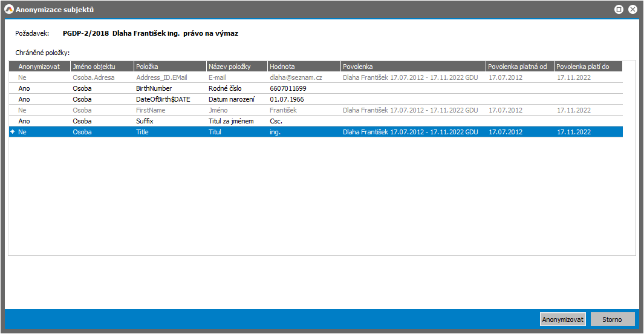Maximize the Anonymizace subjektů window
This screenshot has height=334, width=644.
[x=619, y=10]
